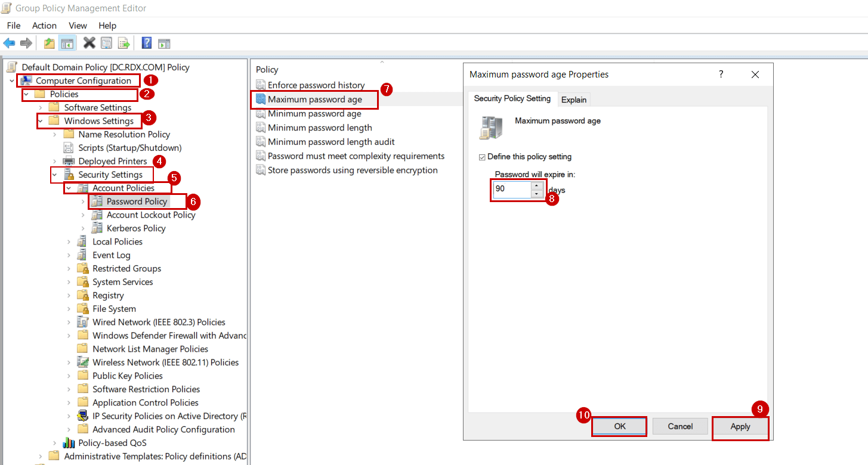Screen dimensions: 868x465
Task: Click the Back navigation arrow in the toolbar
Action: point(10,42)
